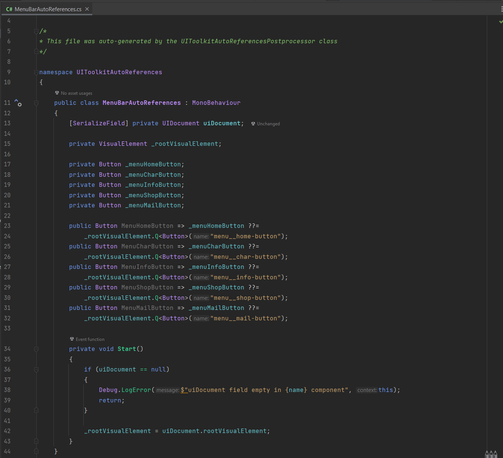Collapse the Start method fold marker
This screenshot has width=503, height=458.
[36, 349]
